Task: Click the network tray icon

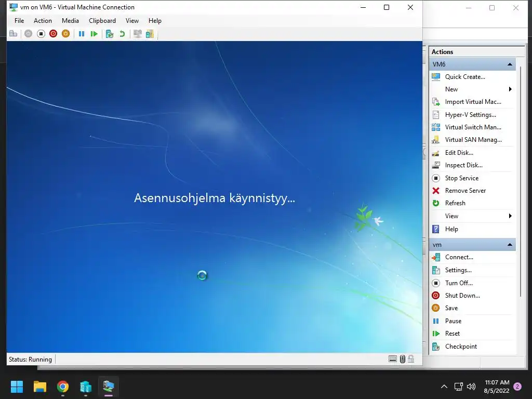Action: [x=458, y=387]
